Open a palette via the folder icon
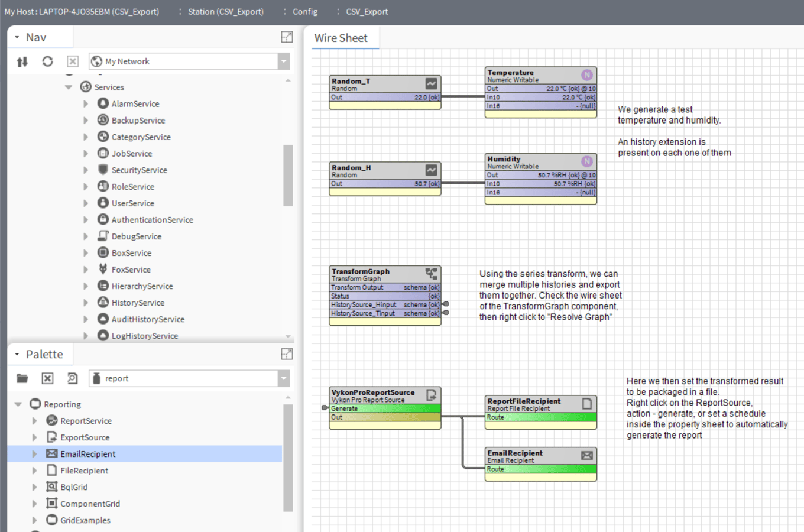The image size is (804, 532). (x=21, y=378)
